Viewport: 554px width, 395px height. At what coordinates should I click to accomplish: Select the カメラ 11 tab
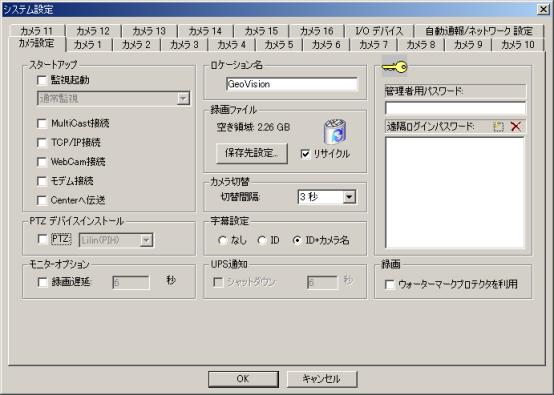(36, 31)
